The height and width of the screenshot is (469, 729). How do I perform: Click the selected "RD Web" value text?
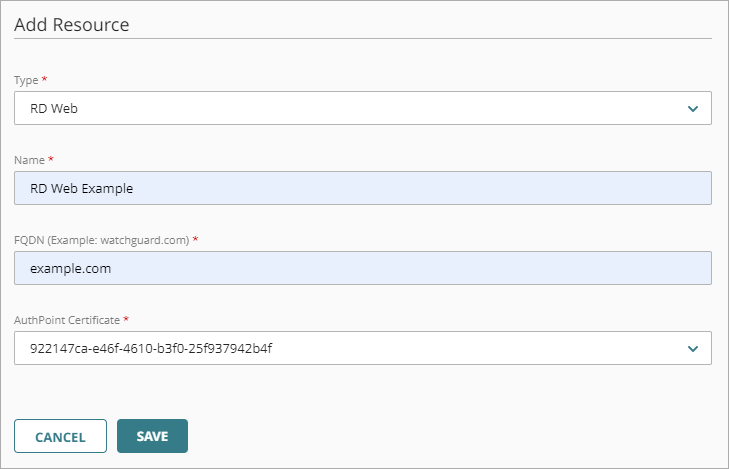click(54, 108)
